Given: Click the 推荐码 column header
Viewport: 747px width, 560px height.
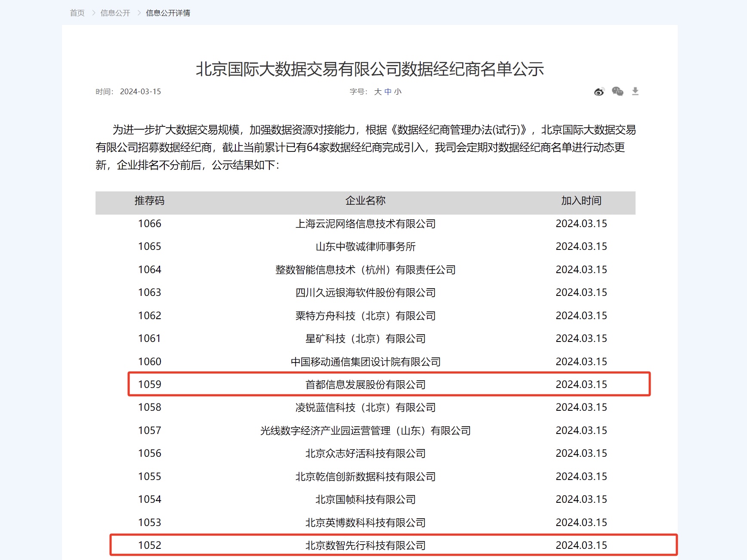Looking at the screenshot, I should pyautogui.click(x=150, y=201).
